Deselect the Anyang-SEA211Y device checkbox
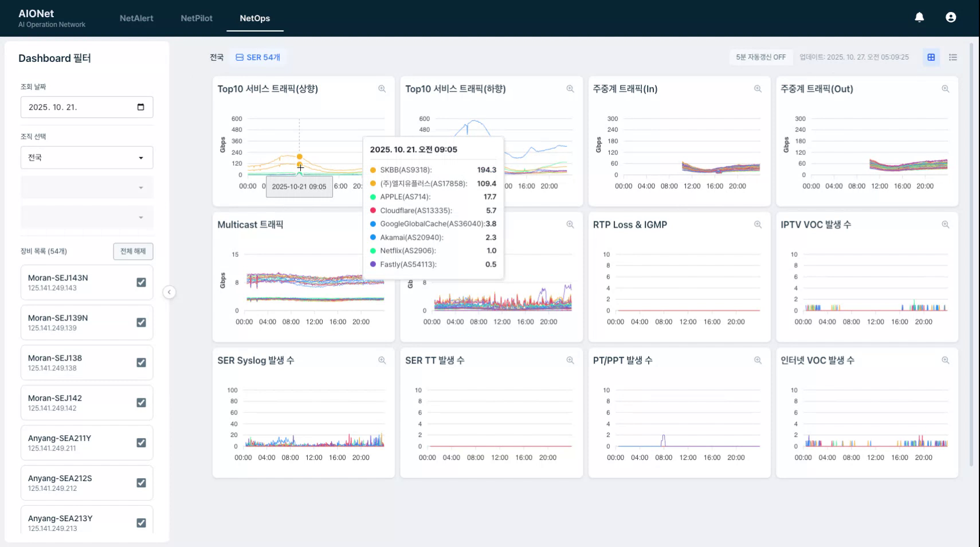Image resolution: width=980 pixels, height=547 pixels. 141,443
